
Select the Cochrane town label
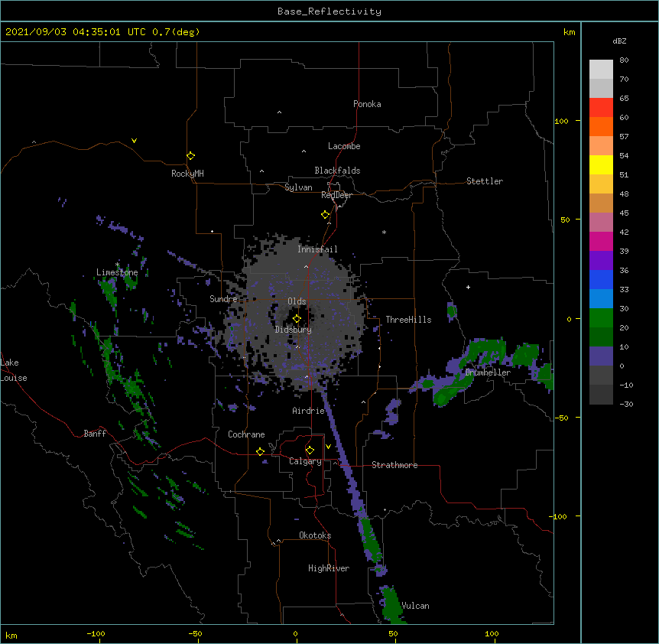pos(246,434)
